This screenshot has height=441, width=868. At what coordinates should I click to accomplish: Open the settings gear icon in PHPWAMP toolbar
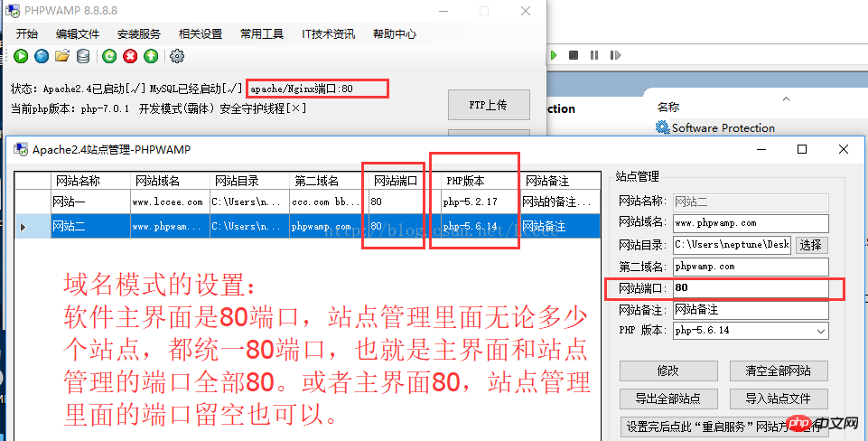[x=177, y=56]
